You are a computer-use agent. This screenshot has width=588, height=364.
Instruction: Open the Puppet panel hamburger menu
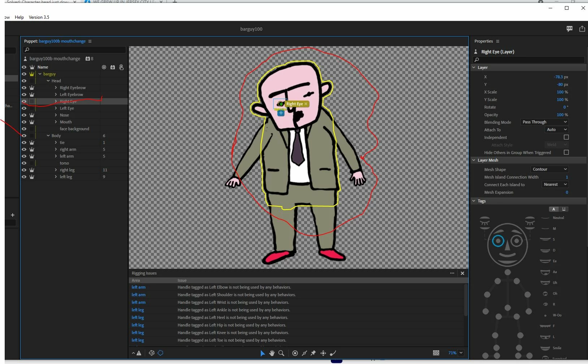coord(90,41)
